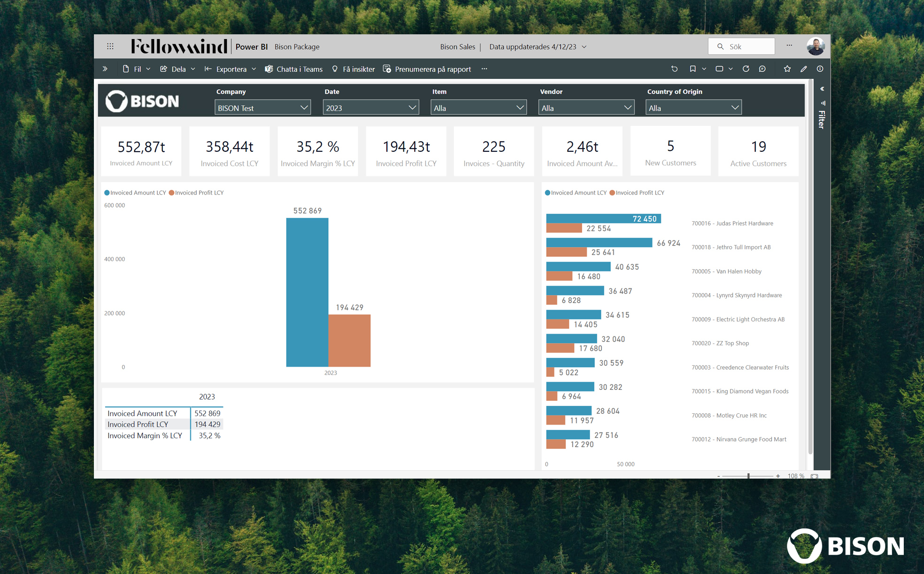Screen dimensions: 924x574
Task: Click the reset to default undo icon
Action: pos(674,69)
